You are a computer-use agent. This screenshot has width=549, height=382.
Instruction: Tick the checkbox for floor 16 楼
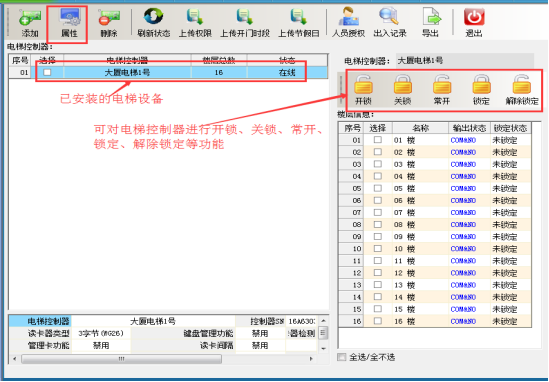point(378,321)
